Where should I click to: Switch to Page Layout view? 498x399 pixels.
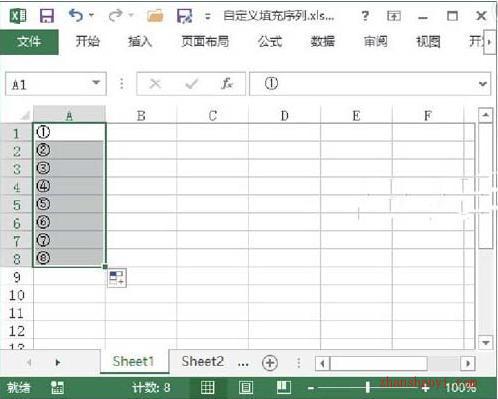[x=246, y=387]
